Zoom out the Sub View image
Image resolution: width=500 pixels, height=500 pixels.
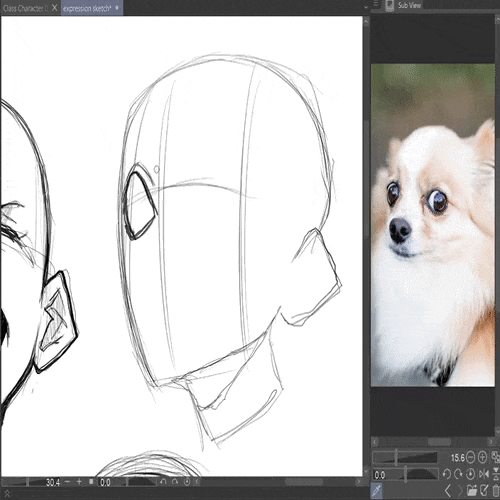click(470, 457)
